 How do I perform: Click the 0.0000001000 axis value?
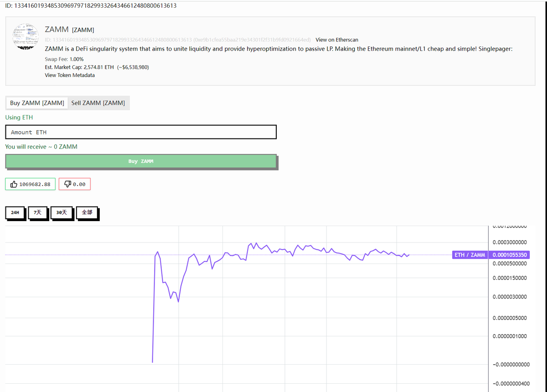(510, 336)
